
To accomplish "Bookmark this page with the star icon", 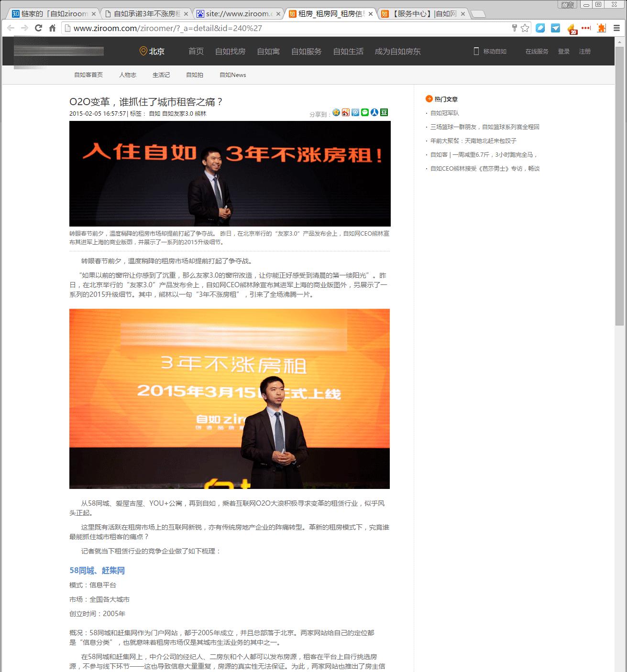I will 525,28.
